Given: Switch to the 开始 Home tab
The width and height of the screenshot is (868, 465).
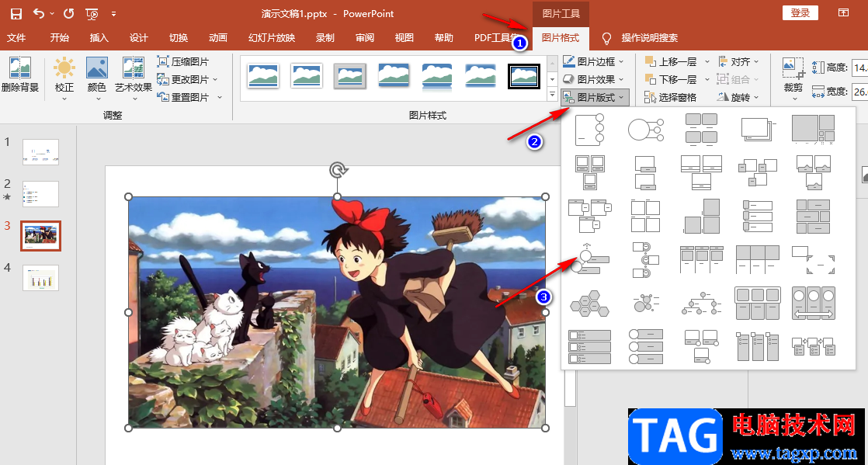Looking at the screenshot, I should point(59,38).
